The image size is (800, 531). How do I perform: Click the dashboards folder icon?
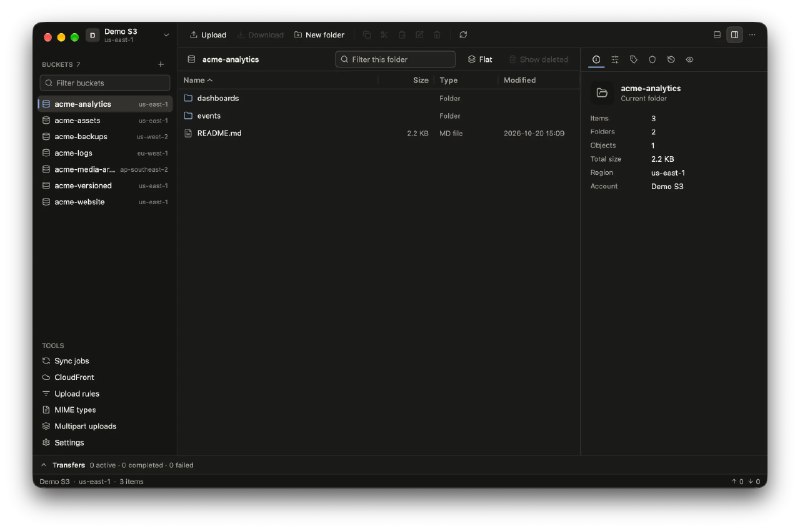(x=188, y=98)
